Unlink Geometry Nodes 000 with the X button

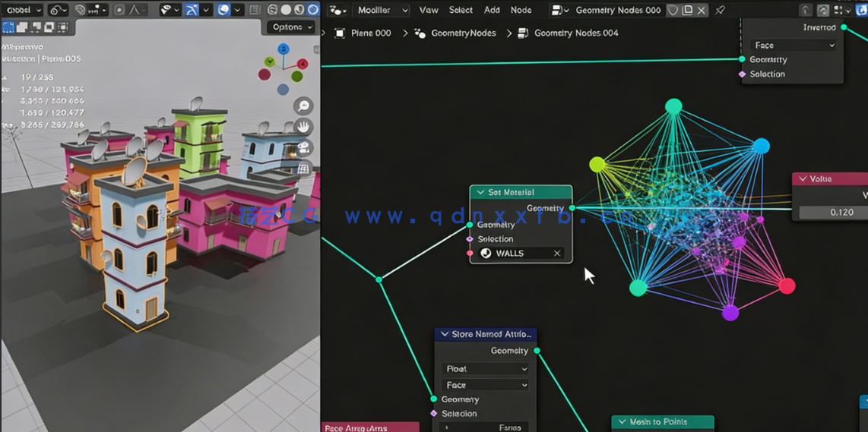coord(702,10)
